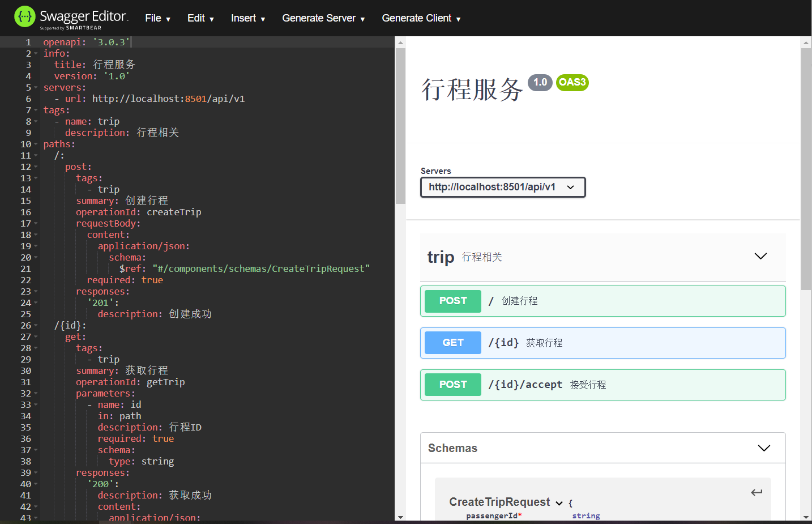
Task: Collapse the CreateTripRequest schema model
Action: [x=559, y=503]
